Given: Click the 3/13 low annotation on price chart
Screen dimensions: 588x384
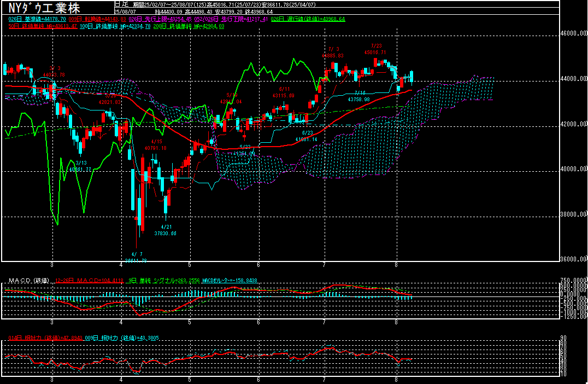Looking at the screenshot, I should (x=81, y=166).
